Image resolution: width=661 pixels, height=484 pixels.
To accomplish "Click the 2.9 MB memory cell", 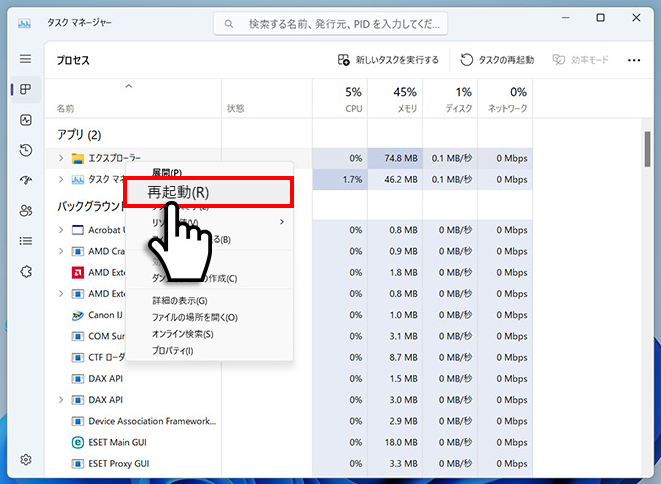I will pos(395,421).
